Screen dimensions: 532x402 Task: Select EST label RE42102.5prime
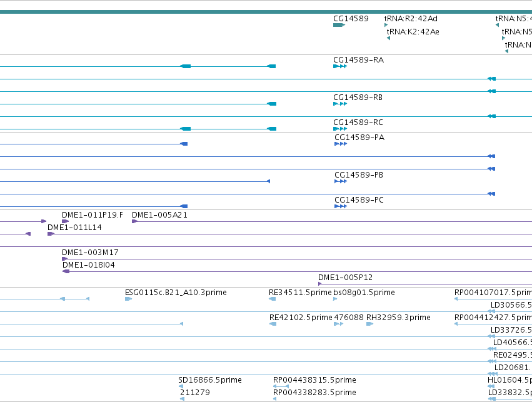pyautogui.click(x=301, y=318)
